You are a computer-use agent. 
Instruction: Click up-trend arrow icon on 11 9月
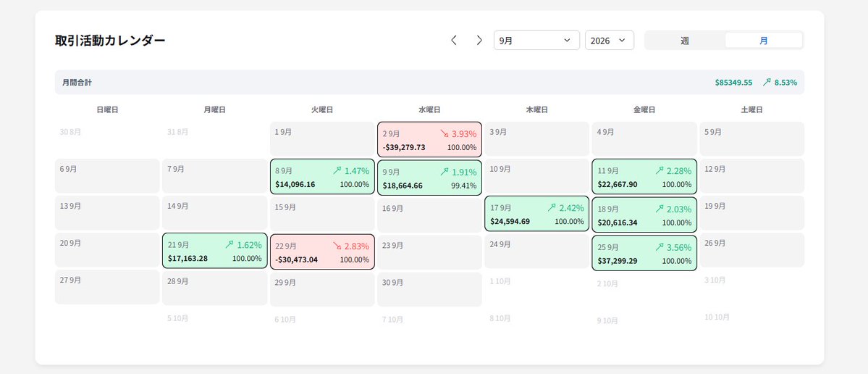tap(660, 170)
